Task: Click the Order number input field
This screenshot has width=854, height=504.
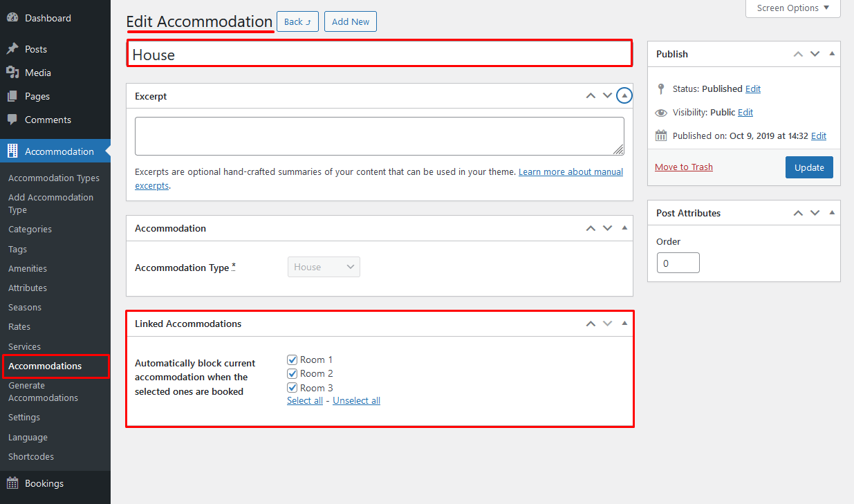Action: (x=678, y=263)
